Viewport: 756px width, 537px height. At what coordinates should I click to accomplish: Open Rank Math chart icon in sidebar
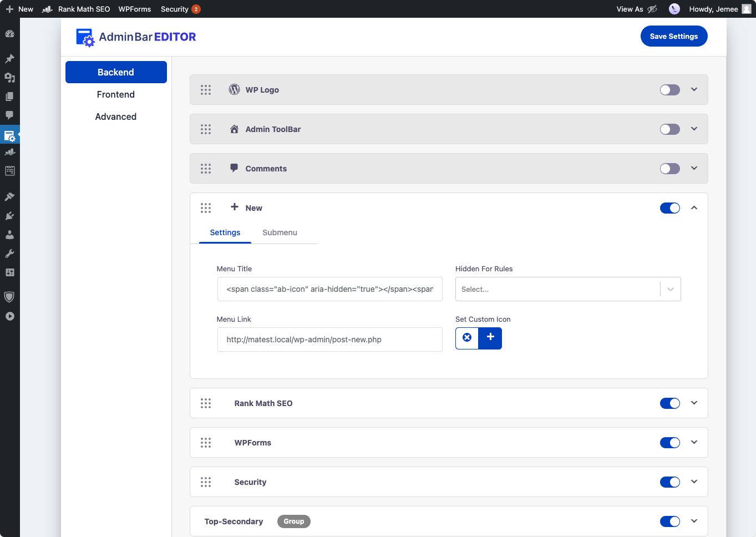(x=9, y=152)
